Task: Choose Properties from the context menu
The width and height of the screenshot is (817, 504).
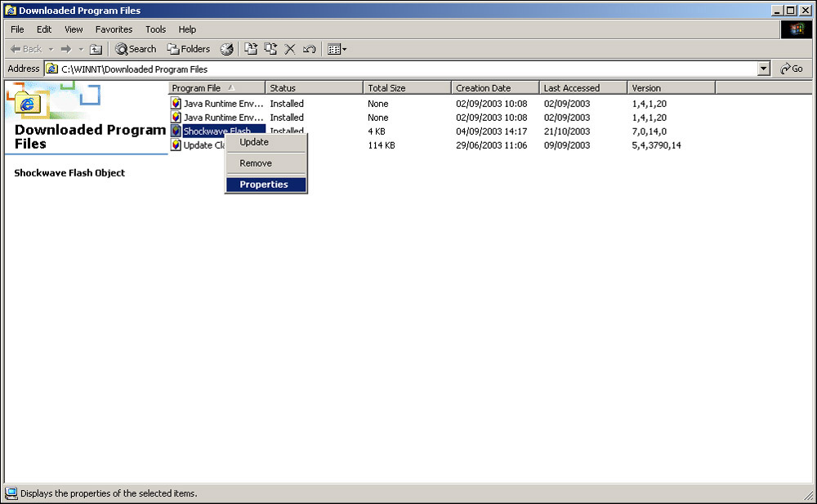Action: (264, 185)
